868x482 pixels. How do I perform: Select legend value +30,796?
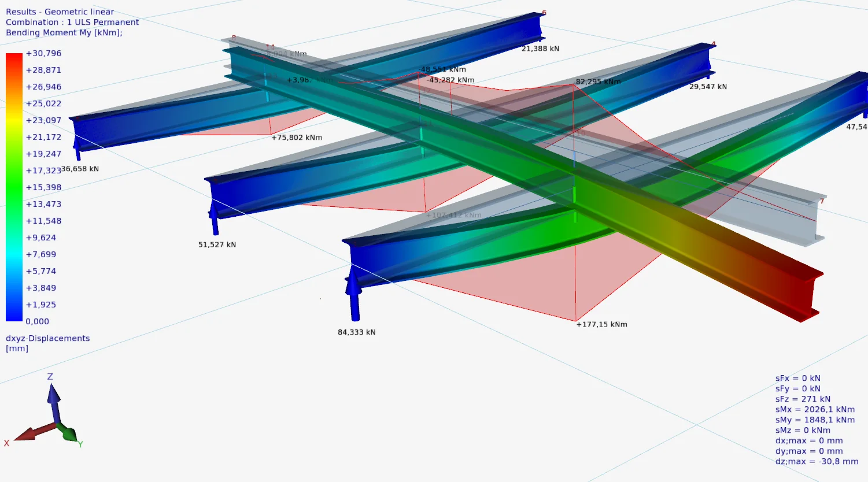click(43, 53)
